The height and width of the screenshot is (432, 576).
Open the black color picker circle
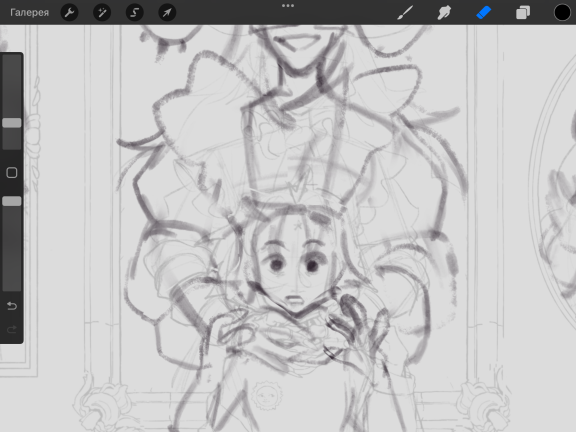tap(562, 12)
